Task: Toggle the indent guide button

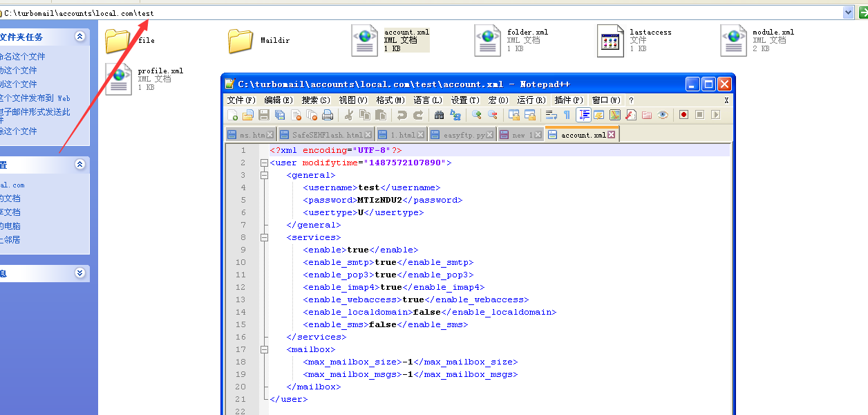Action: (x=583, y=115)
